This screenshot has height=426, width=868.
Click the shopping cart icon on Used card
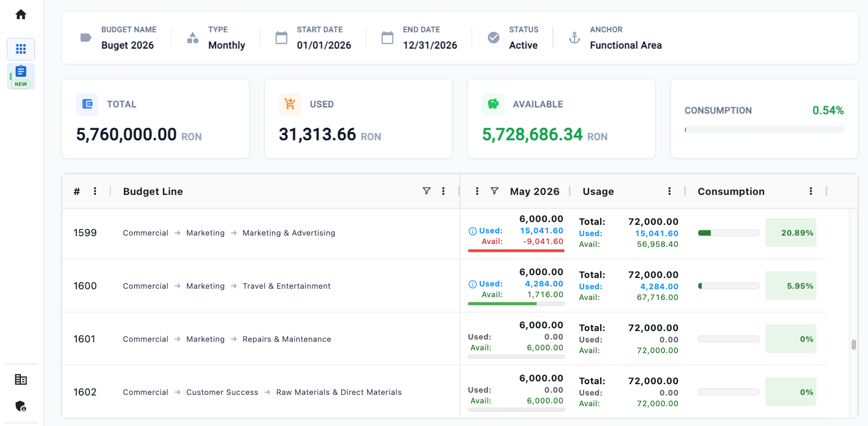point(290,104)
